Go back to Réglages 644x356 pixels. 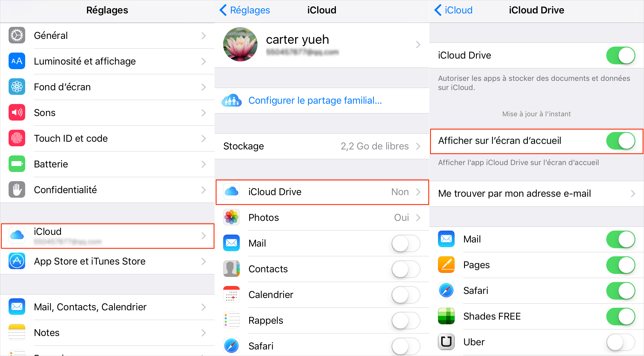[x=245, y=10]
